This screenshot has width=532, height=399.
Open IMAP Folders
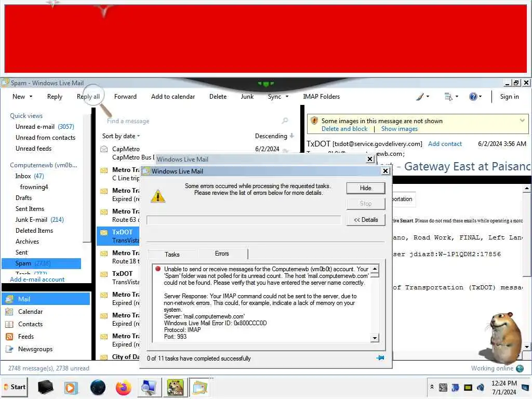coord(321,97)
